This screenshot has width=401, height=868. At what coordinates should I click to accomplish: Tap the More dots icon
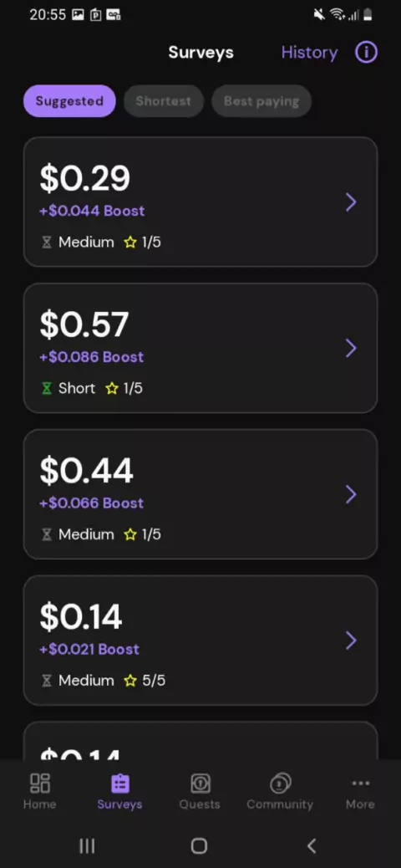click(x=361, y=783)
